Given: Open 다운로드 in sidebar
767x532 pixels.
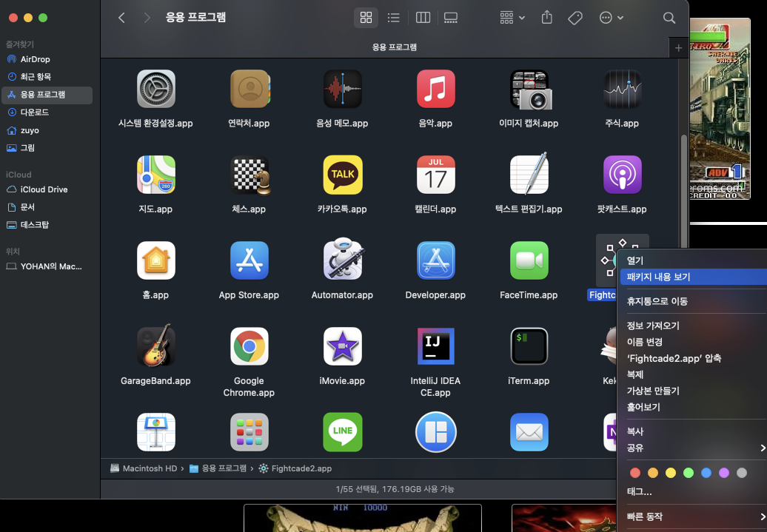Looking at the screenshot, I should pyautogui.click(x=47, y=112).
